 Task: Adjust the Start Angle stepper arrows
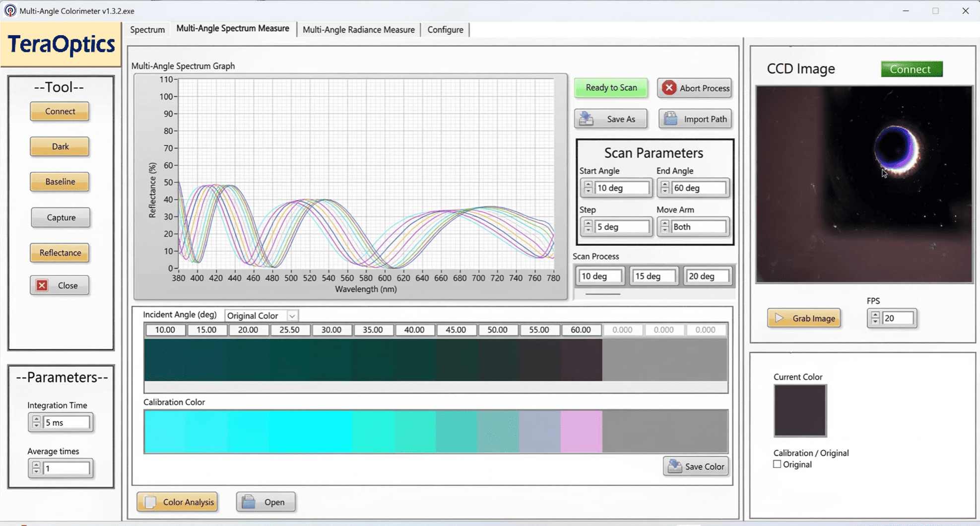coord(588,188)
